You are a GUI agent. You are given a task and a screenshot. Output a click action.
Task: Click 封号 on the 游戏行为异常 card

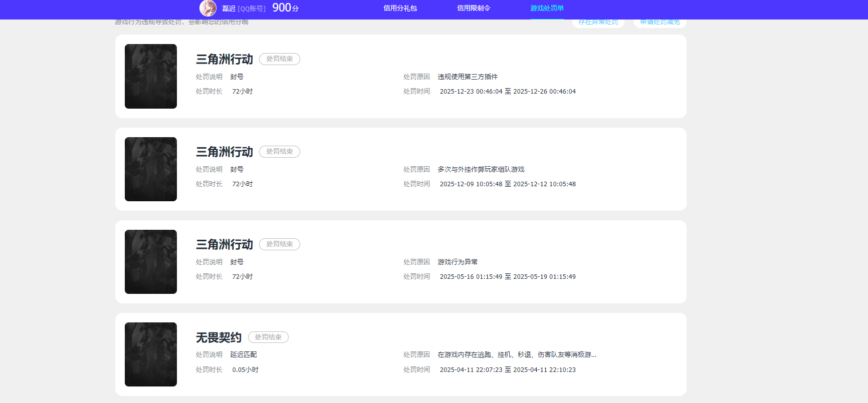click(x=237, y=262)
